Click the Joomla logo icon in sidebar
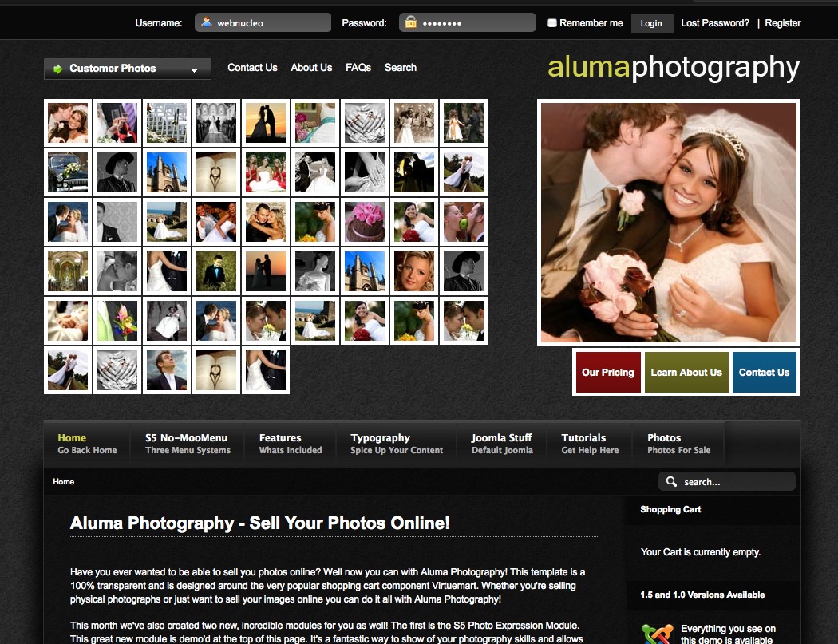 pos(657,634)
